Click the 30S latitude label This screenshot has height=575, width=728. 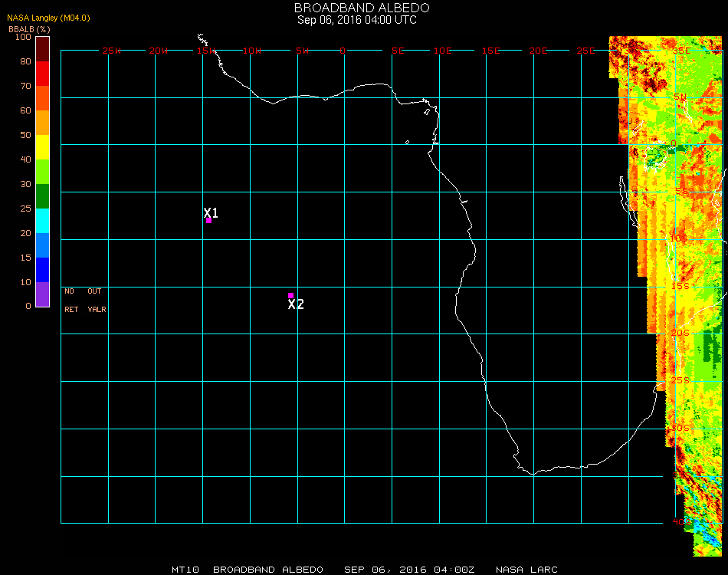pyautogui.click(x=680, y=428)
